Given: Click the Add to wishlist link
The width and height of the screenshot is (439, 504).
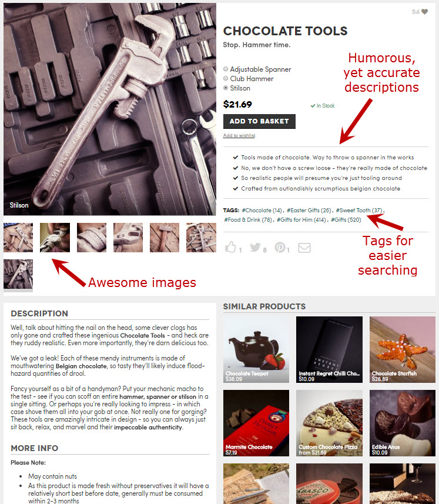Looking at the screenshot, I should pos(239,135).
